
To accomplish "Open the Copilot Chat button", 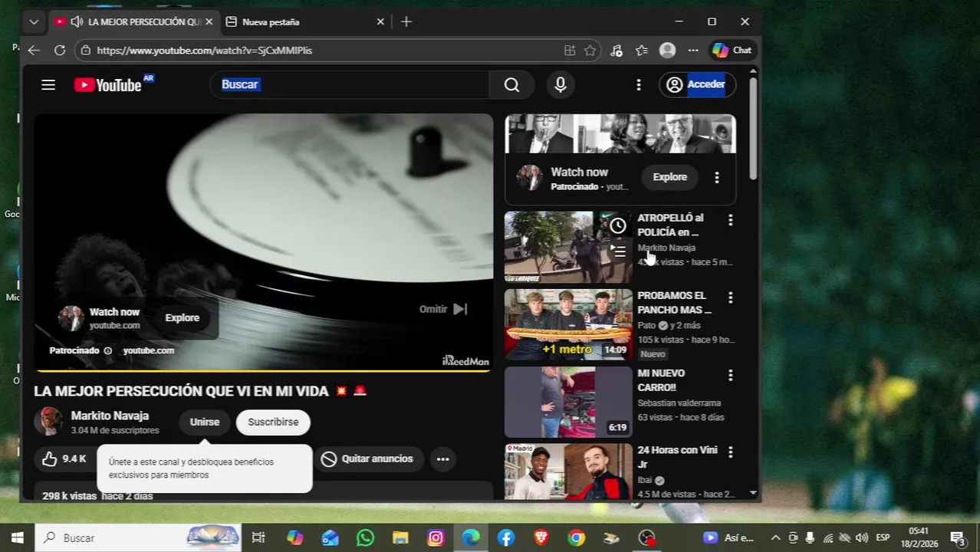I will point(732,51).
